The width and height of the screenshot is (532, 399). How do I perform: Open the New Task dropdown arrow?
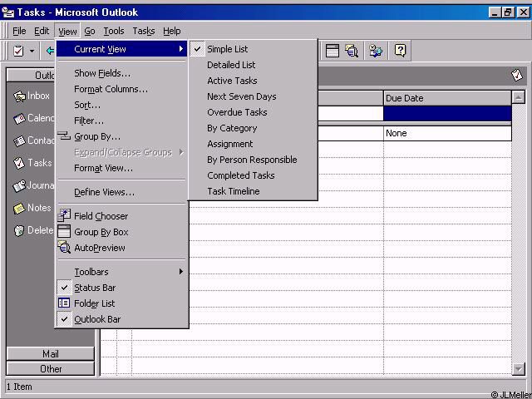tap(32, 51)
